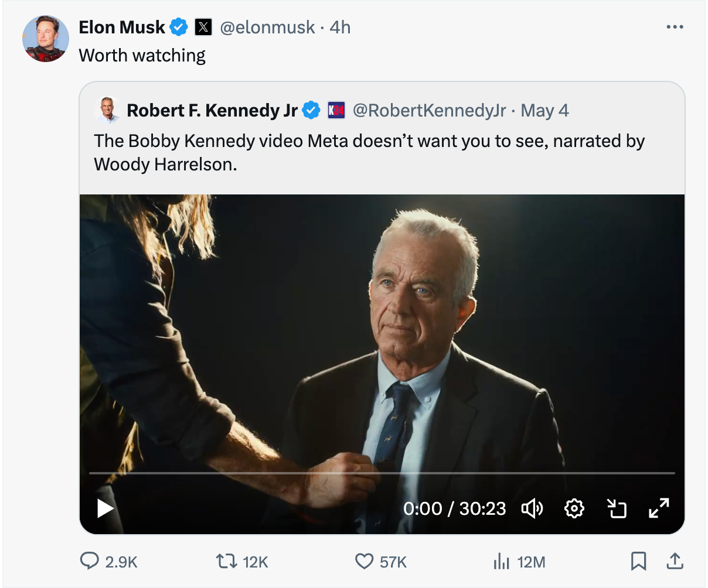This screenshot has height=588, width=708.
Task: Open the reply comment icon
Action: coord(89,562)
